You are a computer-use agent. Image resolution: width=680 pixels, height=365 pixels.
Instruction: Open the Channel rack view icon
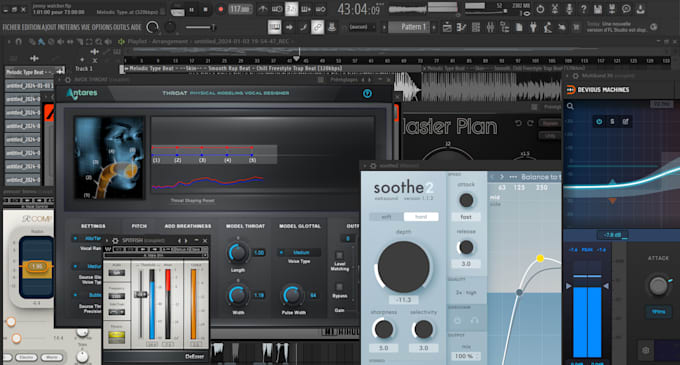[x=476, y=27]
